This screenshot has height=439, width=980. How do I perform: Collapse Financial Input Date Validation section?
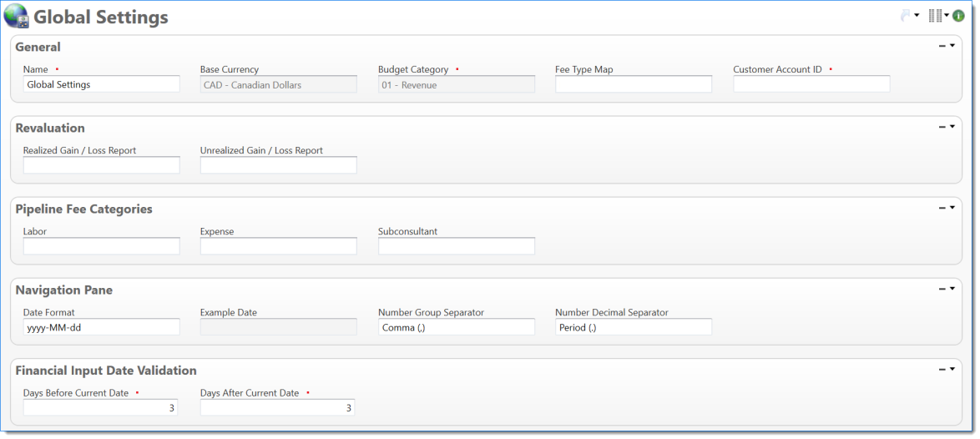tap(942, 370)
